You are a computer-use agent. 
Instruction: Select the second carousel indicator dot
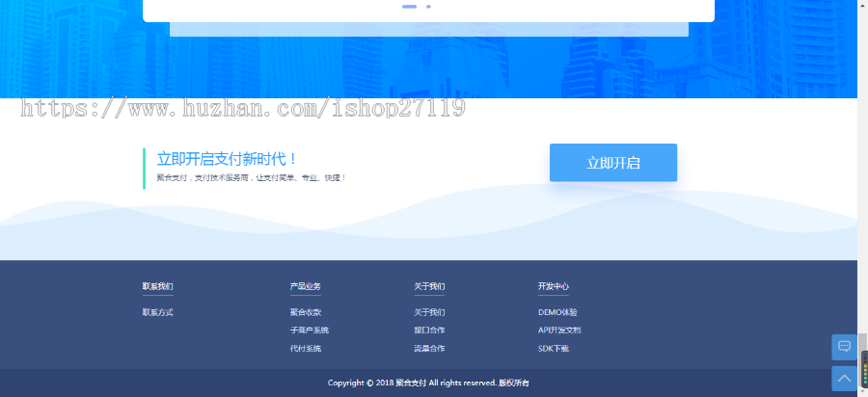(x=428, y=7)
